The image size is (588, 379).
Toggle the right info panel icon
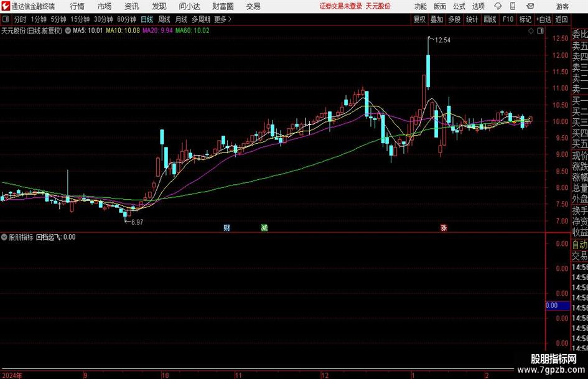[540, 30]
